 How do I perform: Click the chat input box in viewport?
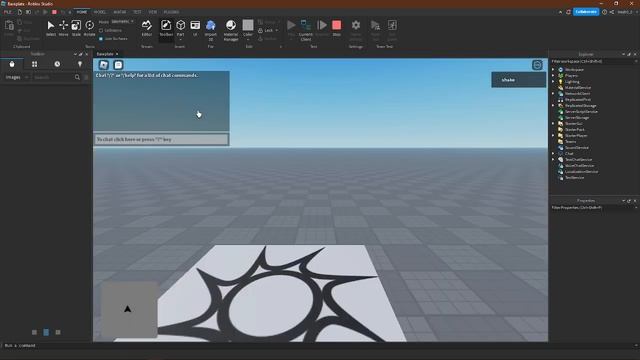click(x=161, y=140)
